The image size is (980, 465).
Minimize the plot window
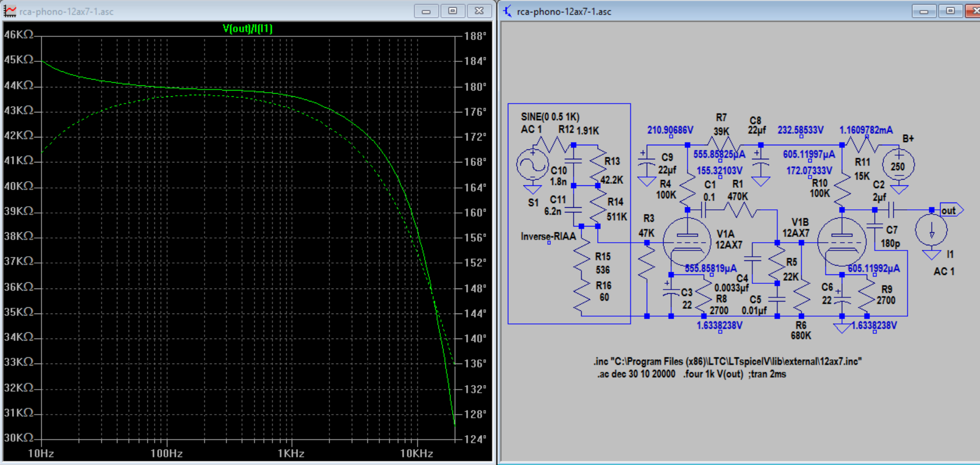(426, 11)
